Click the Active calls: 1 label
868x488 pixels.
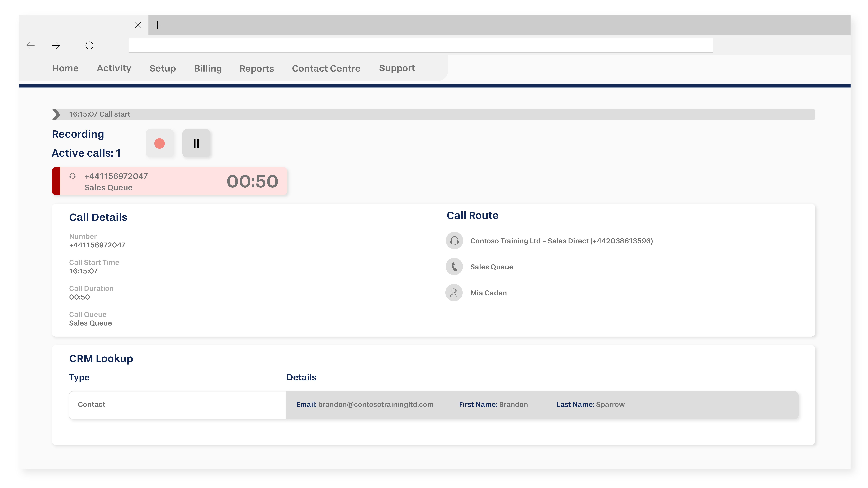pyautogui.click(x=86, y=153)
